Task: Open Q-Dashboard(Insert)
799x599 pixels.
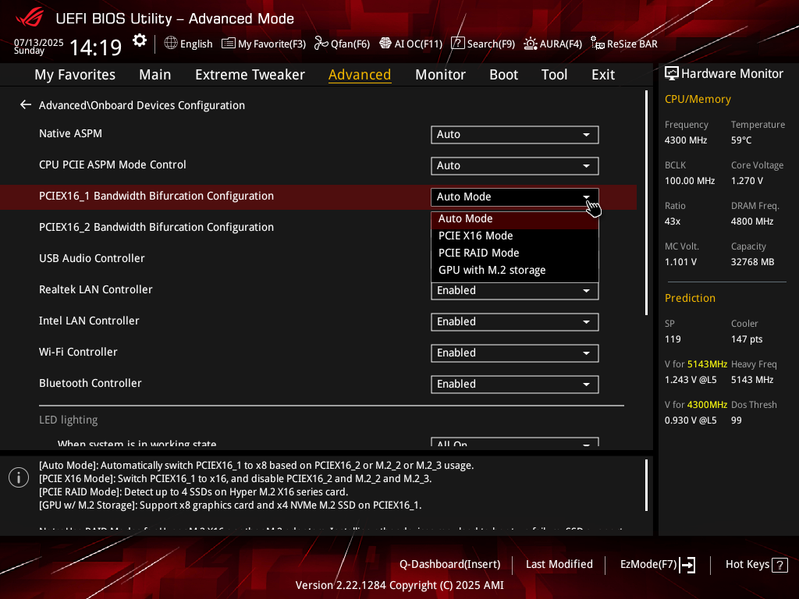Action: click(x=449, y=564)
